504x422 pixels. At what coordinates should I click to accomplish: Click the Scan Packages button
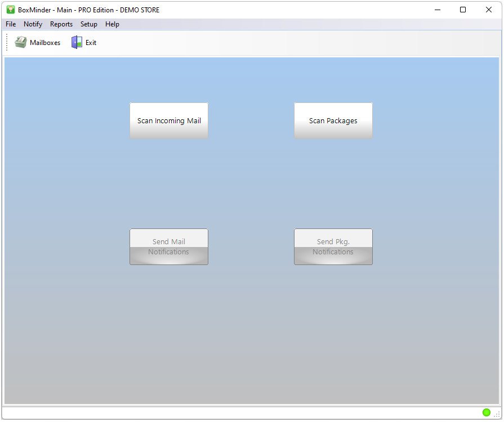click(333, 120)
